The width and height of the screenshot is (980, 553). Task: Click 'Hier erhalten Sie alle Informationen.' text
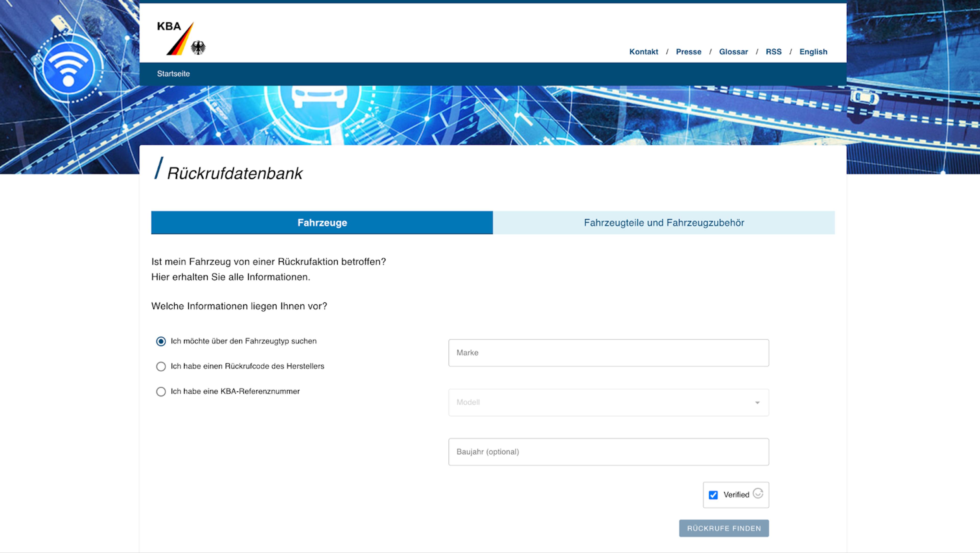(230, 277)
